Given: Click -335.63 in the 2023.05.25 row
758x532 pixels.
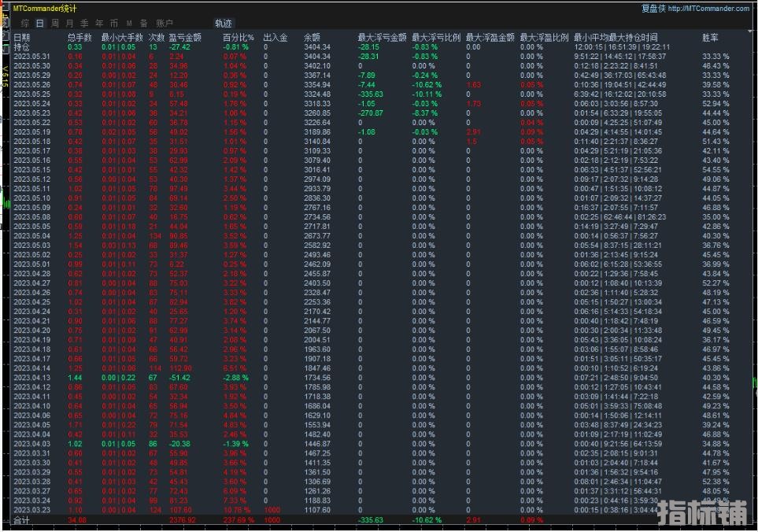Looking at the screenshot, I should [371, 94].
